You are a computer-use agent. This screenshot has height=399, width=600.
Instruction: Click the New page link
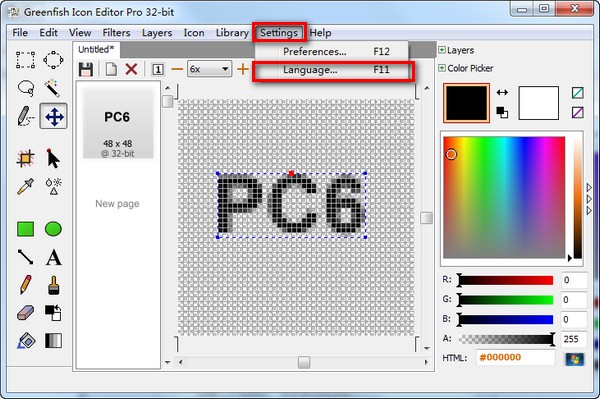[117, 204]
